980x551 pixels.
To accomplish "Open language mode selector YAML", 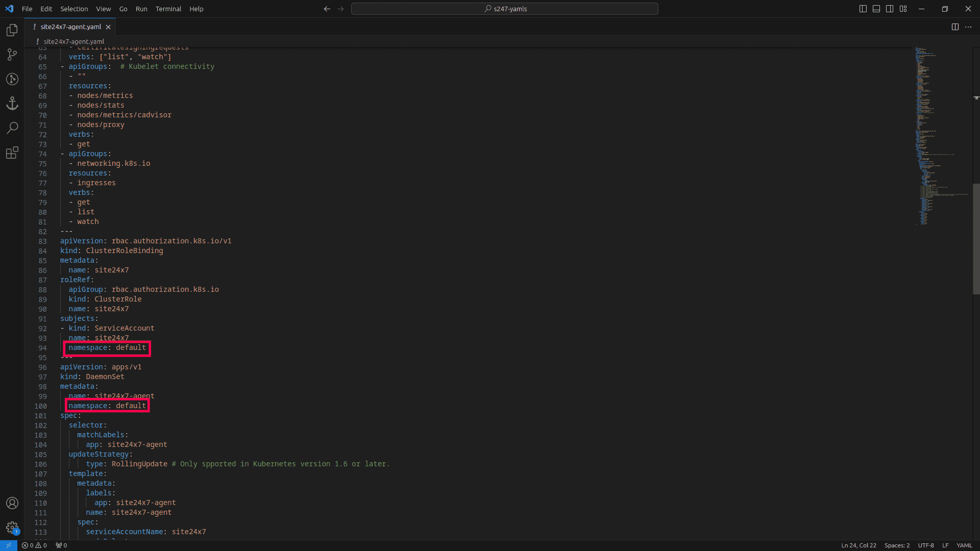I will (964, 545).
